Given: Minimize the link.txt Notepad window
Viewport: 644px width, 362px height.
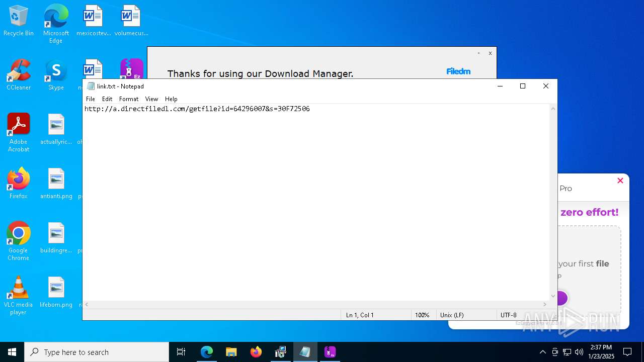Looking at the screenshot, I should click(500, 86).
